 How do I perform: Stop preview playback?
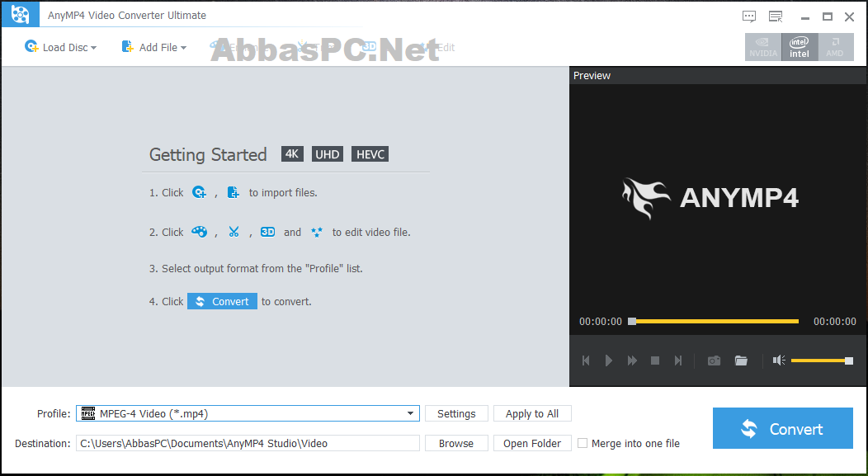[655, 361]
